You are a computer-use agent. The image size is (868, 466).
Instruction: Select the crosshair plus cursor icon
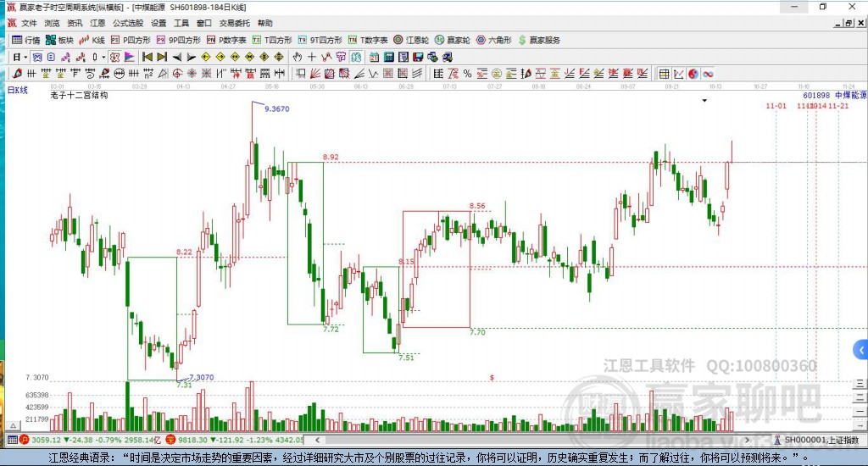point(312,57)
